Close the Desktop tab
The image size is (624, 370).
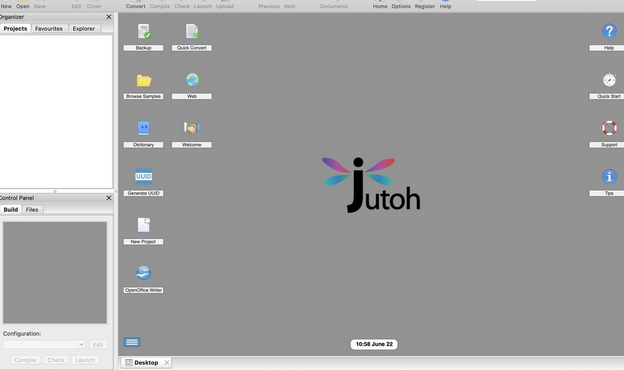click(x=167, y=362)
